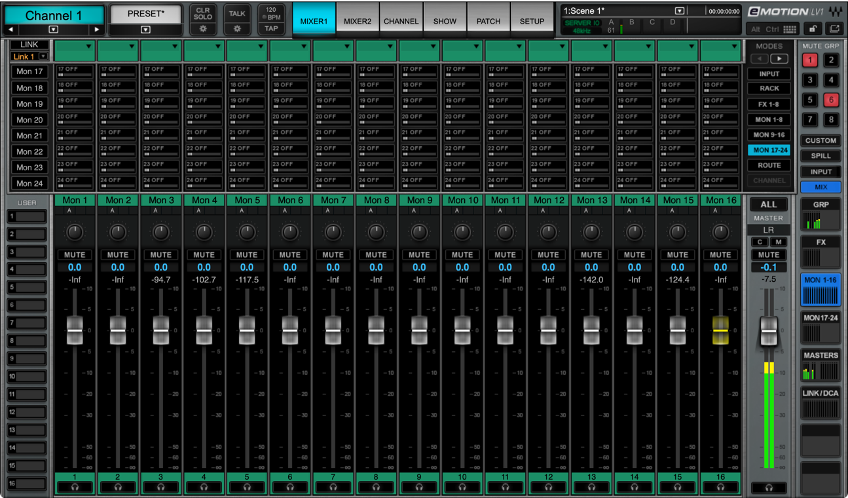Toggle the master M button
The height and width of the screenshot is (498, 848).
tap(778, 242)
